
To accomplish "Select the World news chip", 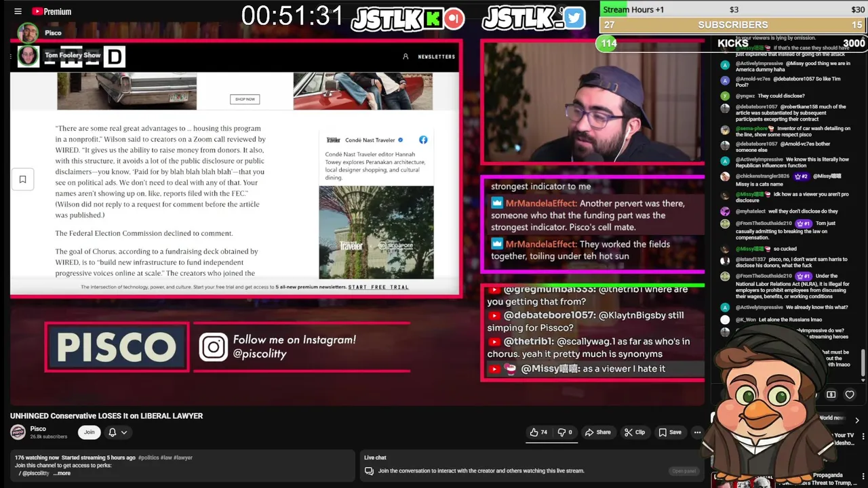I will [x=831, y=418].
